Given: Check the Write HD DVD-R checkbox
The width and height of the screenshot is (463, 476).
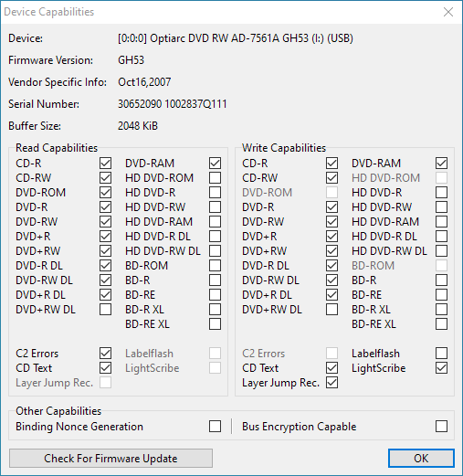Looking at the screenshot, I should pos(441,193).
